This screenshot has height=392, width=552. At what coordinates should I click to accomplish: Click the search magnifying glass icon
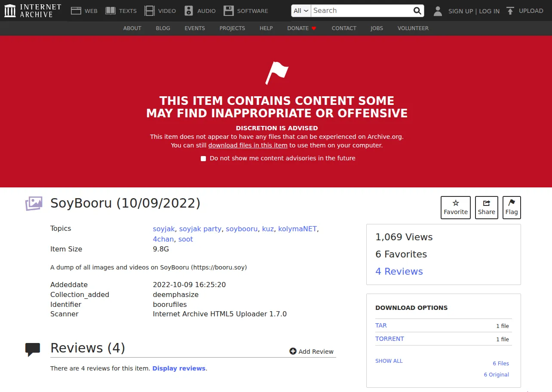pyautogui.click(x=417, y=11)
